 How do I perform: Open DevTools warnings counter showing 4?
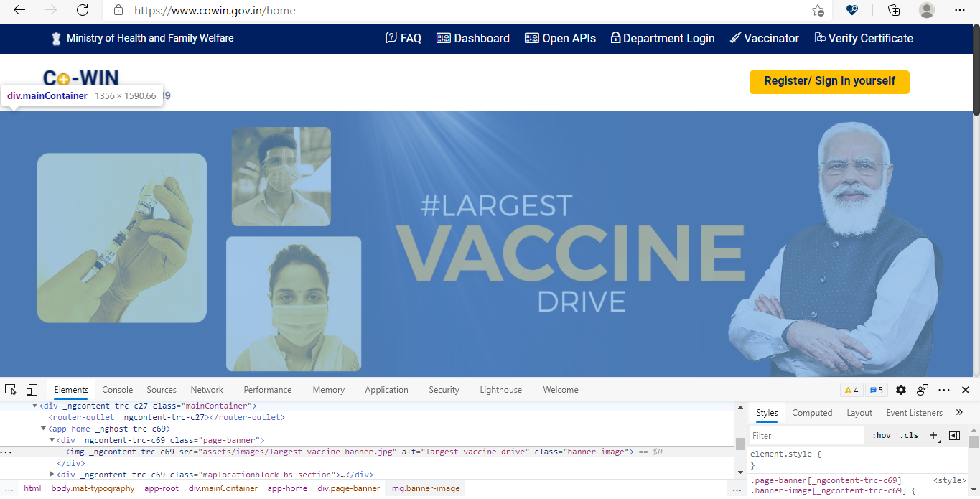851,390
